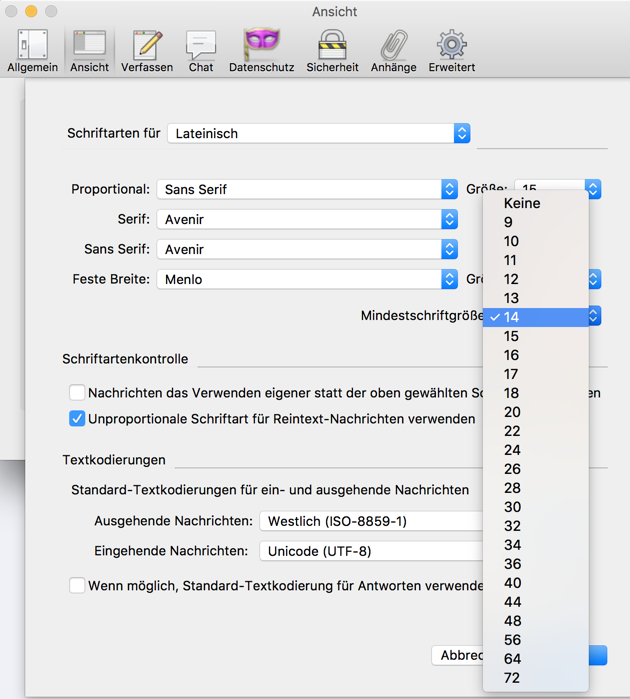Open the Allgemein preferences pane
Viewport: 630px width, 699px height.
click(x=33, y=50)
